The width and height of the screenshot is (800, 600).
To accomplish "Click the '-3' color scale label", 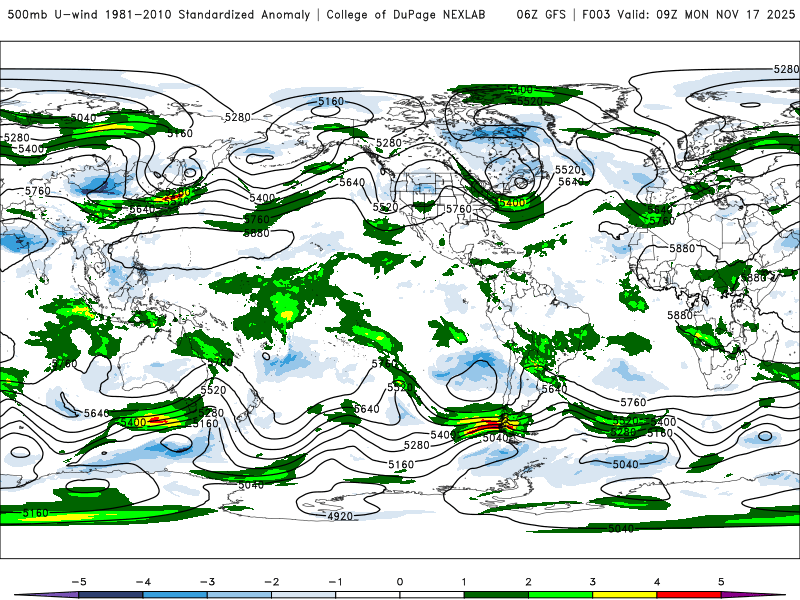I will [x=207, y=582].
